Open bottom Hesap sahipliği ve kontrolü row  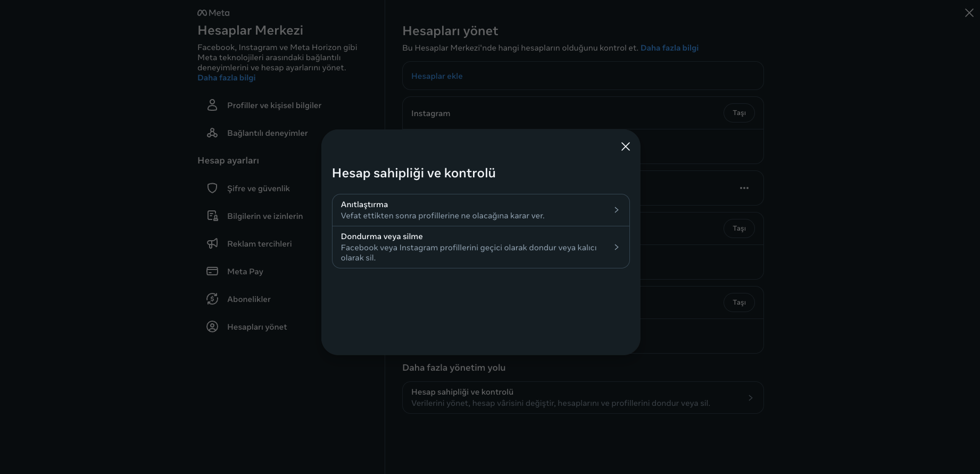pos(583,397)
